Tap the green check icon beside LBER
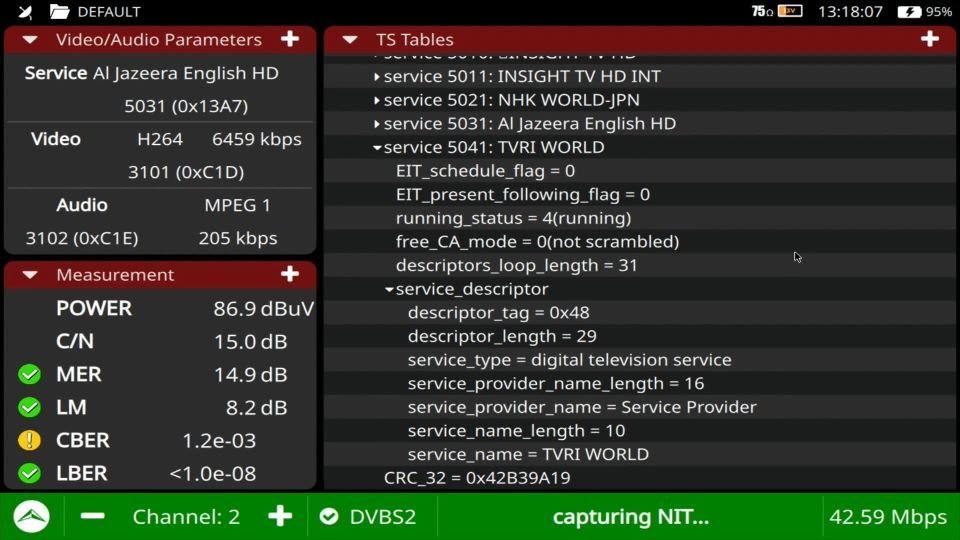 click(x=29, y=473)
